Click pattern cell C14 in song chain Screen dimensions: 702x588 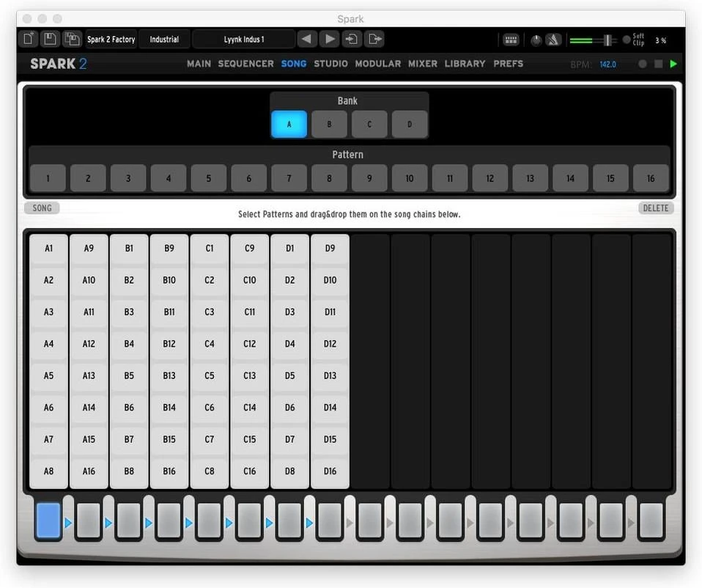(250, 408)
